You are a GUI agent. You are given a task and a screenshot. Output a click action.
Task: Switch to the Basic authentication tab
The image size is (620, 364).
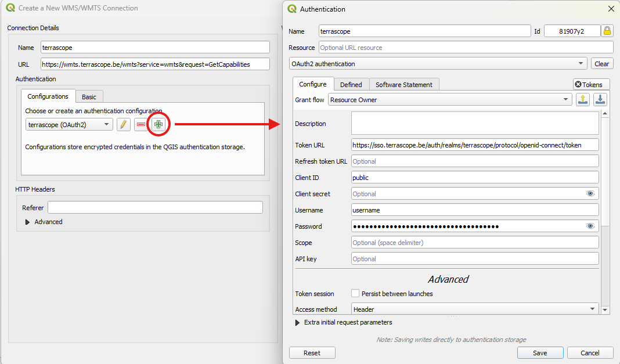coord(89,96)
